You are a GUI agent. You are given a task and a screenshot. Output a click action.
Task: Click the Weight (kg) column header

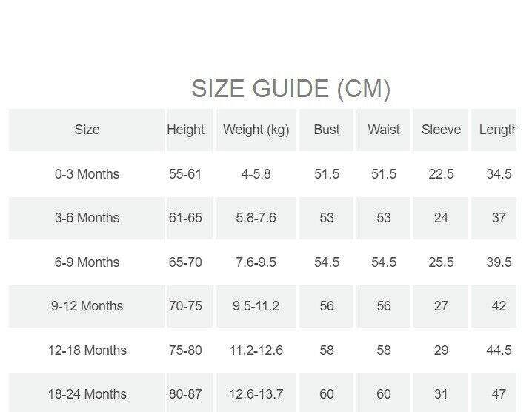tap(256, 130)
